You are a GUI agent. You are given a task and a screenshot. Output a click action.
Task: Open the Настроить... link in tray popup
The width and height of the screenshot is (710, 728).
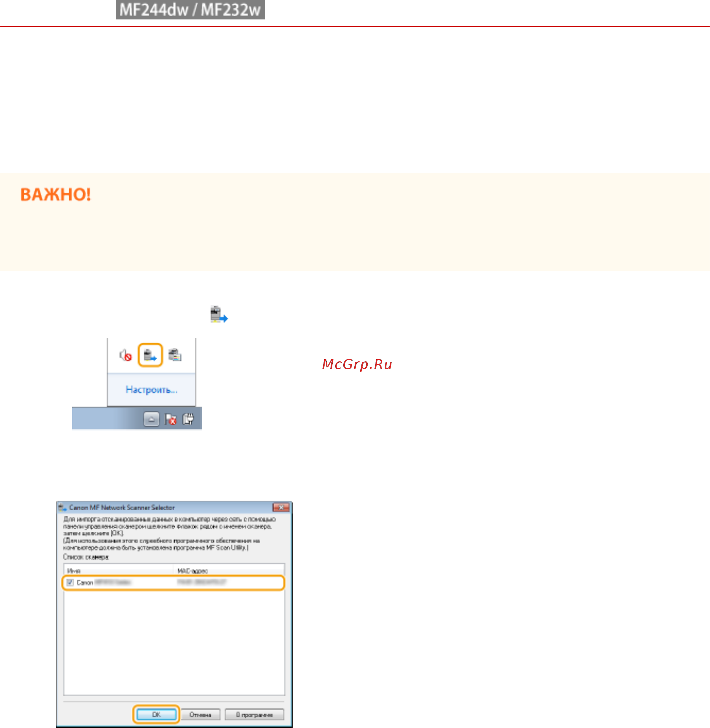(151, 390)
